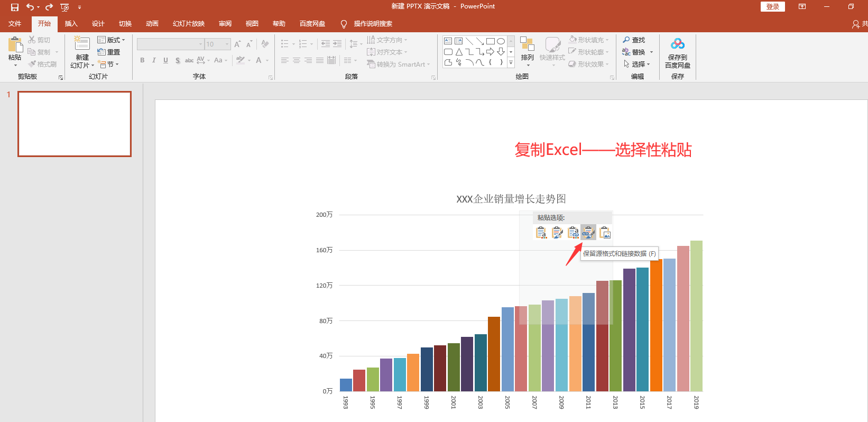Viewport: 868px width, 422px height.
Task: Switch to the 幻灯片放映 Slide Show tab
Action: click(x=189, y=24)
